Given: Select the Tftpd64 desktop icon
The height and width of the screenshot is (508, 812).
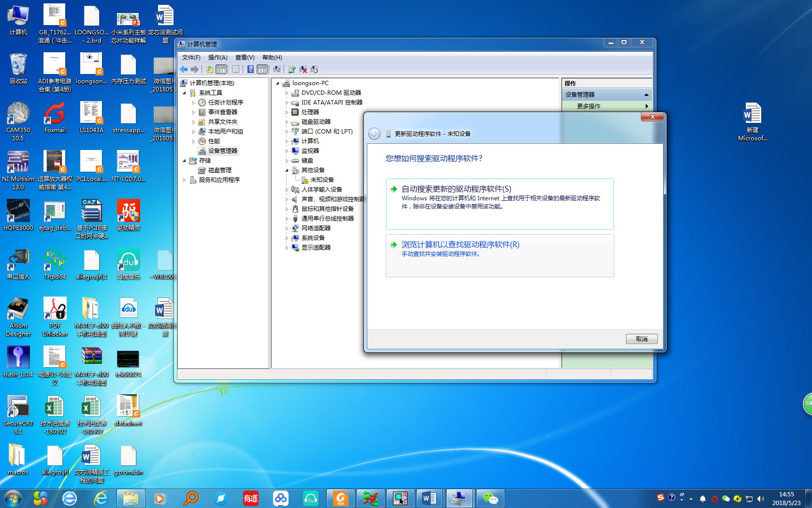Looking at the screenshot, I should click(x=55, y=264).
